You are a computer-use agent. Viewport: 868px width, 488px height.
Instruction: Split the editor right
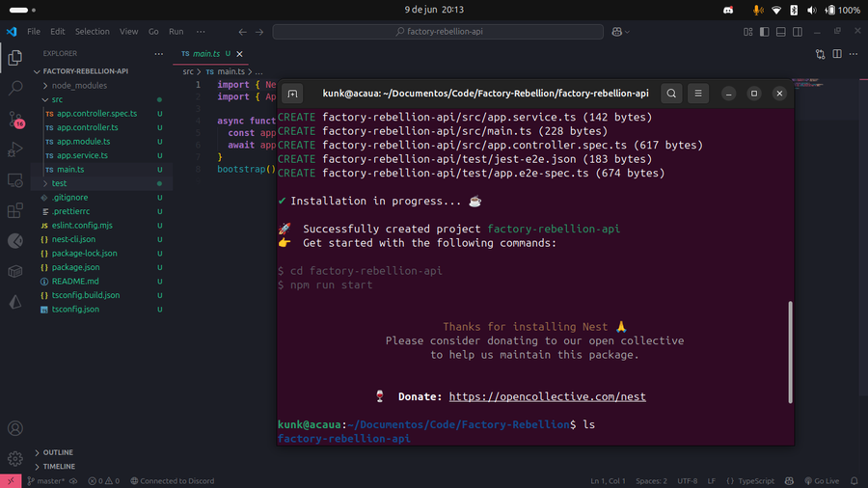tap(837, 54)
